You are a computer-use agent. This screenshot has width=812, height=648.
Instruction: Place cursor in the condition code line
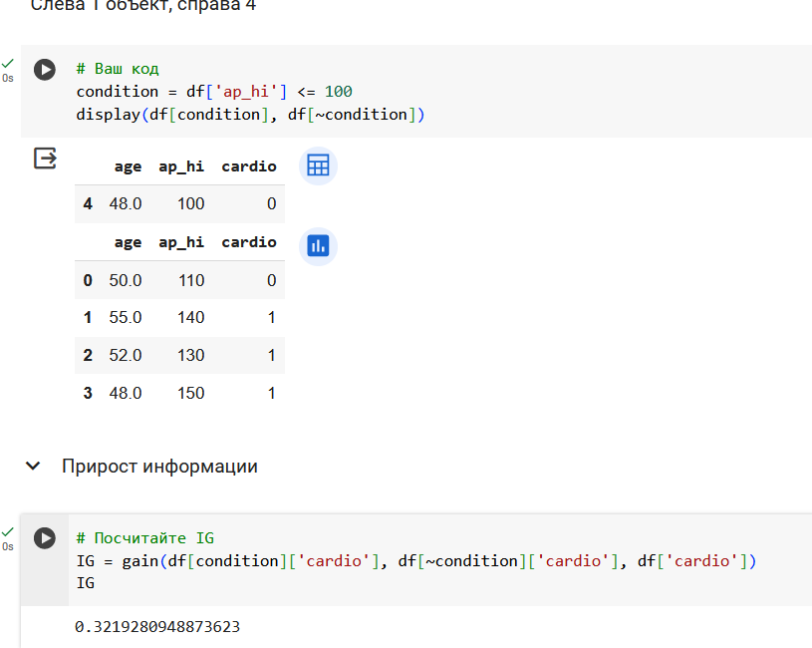(214, 92)
